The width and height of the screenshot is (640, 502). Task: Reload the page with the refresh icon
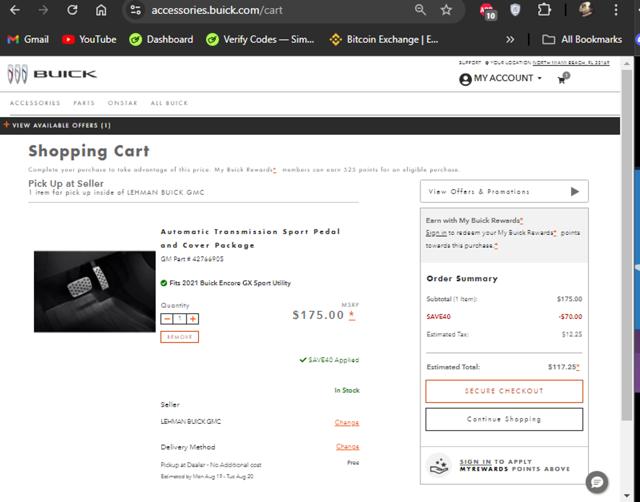pos(72,10)
